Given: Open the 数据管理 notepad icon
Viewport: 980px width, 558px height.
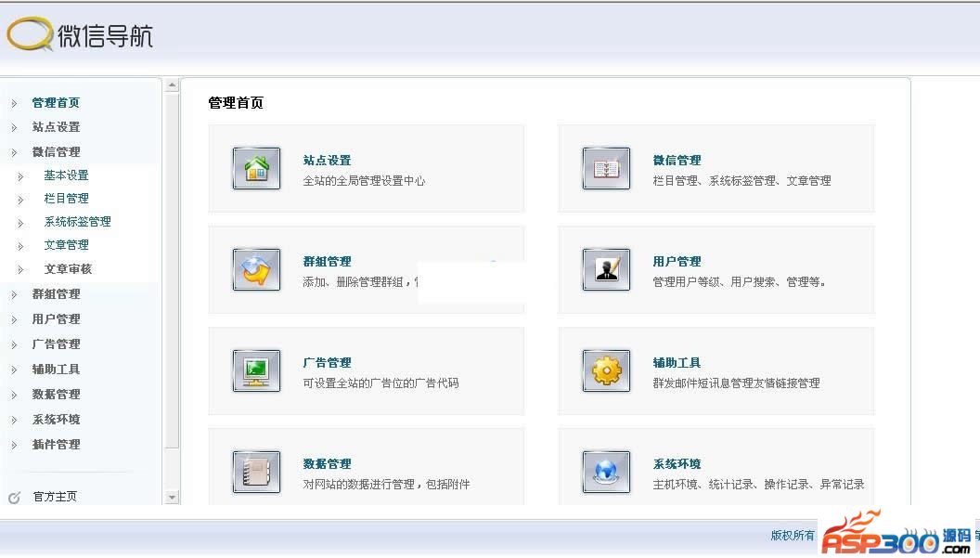Looking at the screenshot, I should 256,473.
